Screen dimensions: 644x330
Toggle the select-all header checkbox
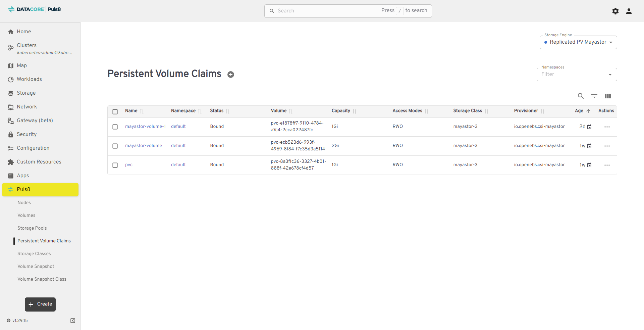coord(115,112)
